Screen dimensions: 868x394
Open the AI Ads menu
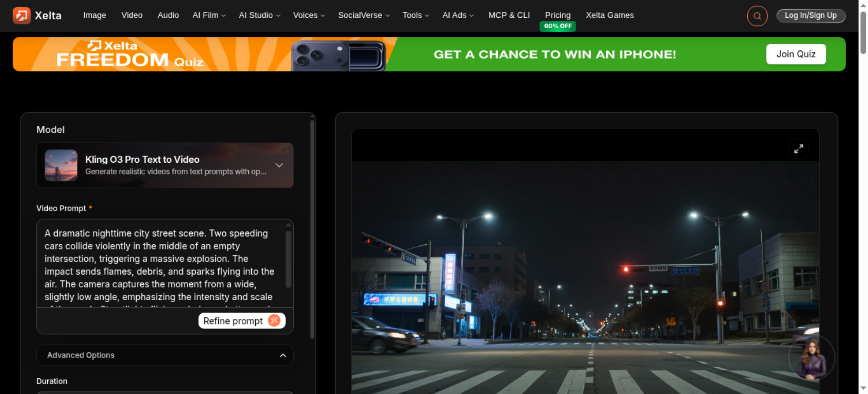coord(458,15)
